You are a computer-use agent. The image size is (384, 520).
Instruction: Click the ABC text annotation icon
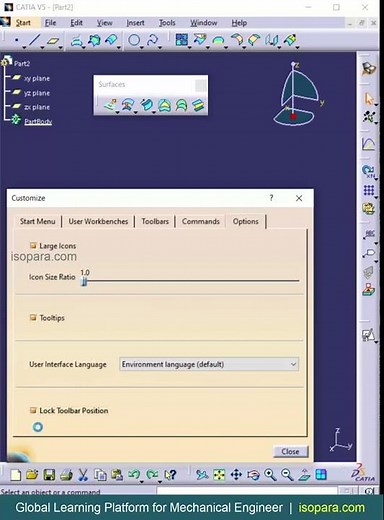(x=369, y=234)
